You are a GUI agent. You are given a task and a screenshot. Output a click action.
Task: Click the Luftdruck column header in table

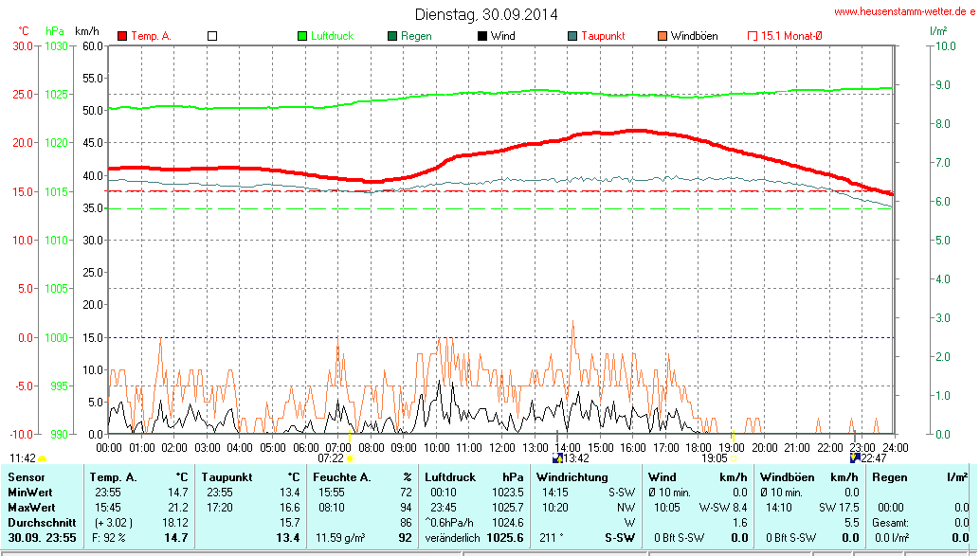pyautogui.click(x=450, y=477)
